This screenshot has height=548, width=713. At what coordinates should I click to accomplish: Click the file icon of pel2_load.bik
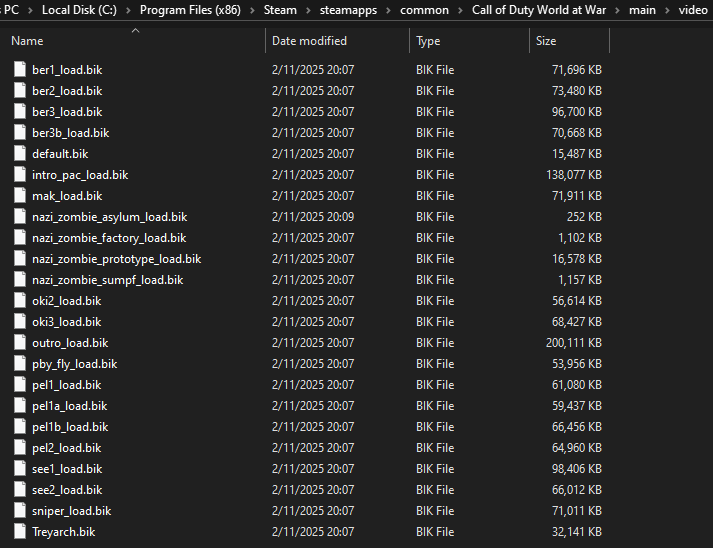20,447
